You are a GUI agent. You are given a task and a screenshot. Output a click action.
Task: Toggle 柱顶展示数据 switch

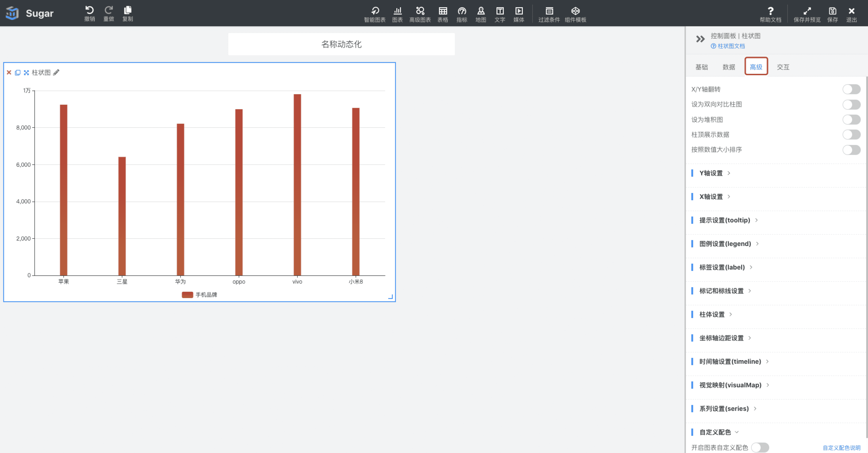point(851,135)
